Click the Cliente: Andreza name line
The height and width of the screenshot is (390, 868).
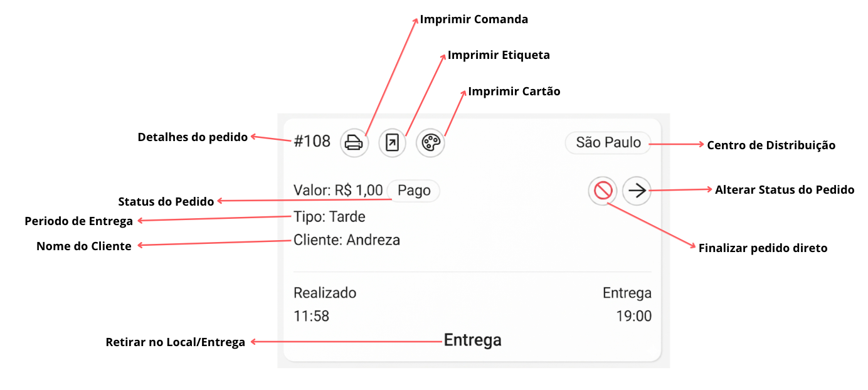click(x=346, y=240)
